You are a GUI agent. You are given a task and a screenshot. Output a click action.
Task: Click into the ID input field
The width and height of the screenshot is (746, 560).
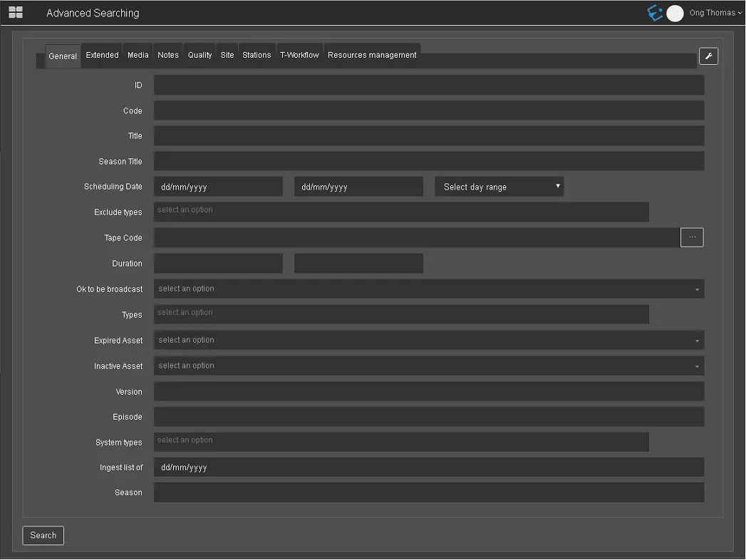(x=428, y=85)
